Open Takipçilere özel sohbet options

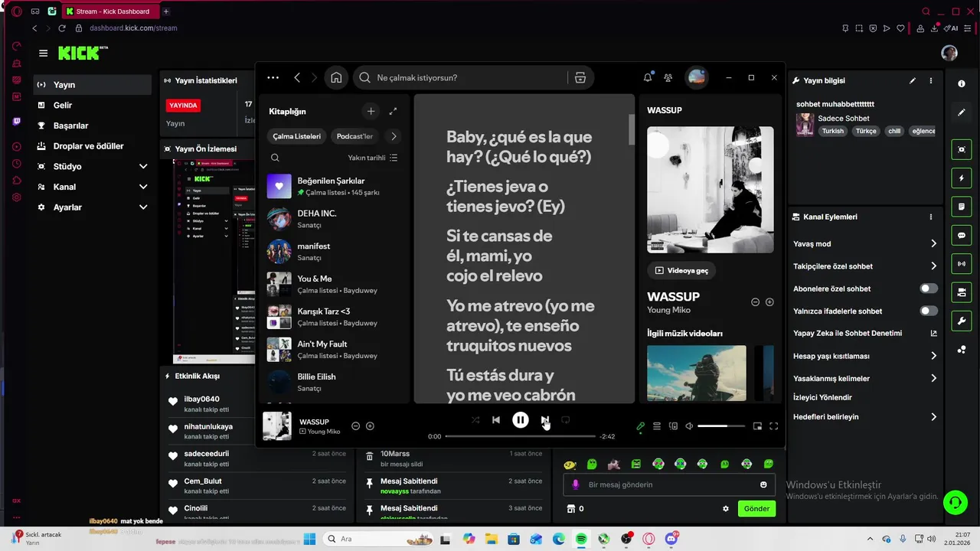tap(865, 266)
